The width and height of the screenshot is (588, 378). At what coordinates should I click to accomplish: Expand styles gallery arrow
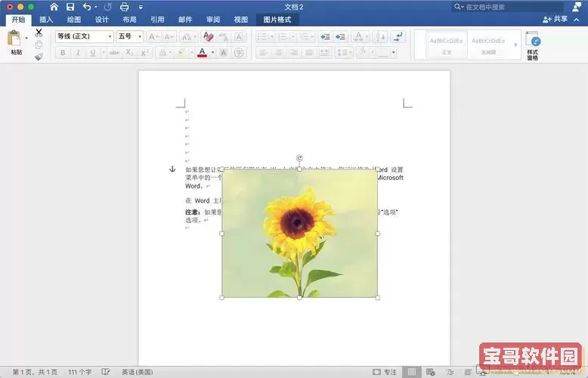pos(516,45)
